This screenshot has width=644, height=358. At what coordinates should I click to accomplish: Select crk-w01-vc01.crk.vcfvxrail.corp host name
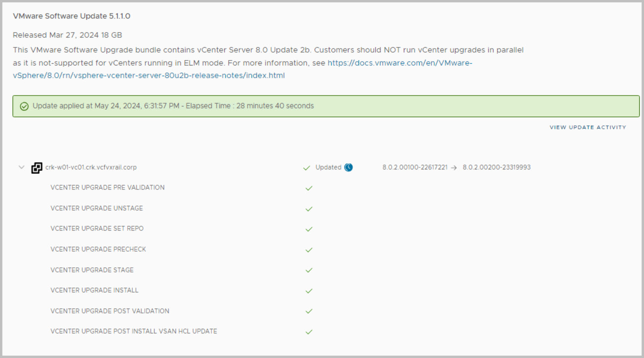point(91,167)
